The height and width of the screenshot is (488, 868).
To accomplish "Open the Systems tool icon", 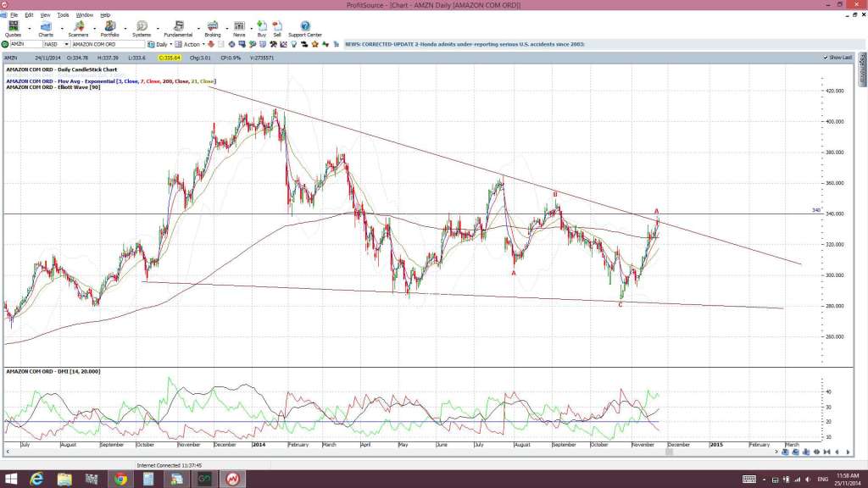I will 142,29.
